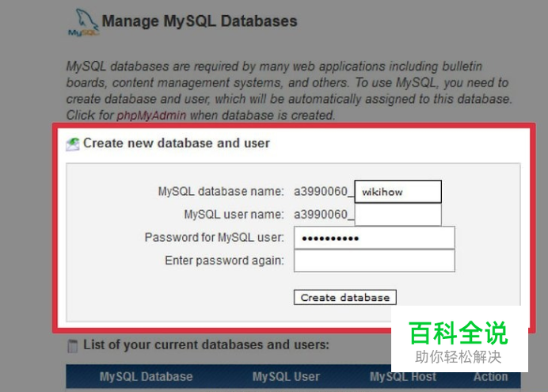Open the phpMyAdmin link

click(151, 116)
